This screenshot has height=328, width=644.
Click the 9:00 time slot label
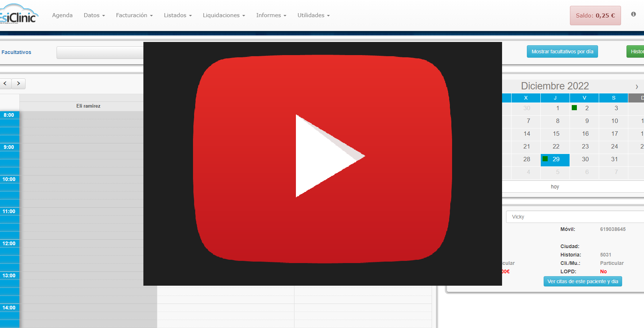pos(9,147)
